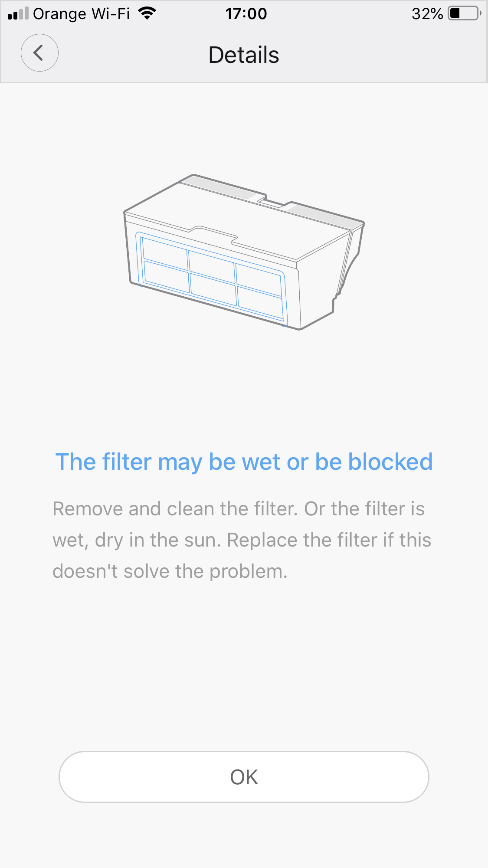The image size is (488, 868).
Task: Tap the Wi-Fi status icon
Action: [x=147, y=13]
